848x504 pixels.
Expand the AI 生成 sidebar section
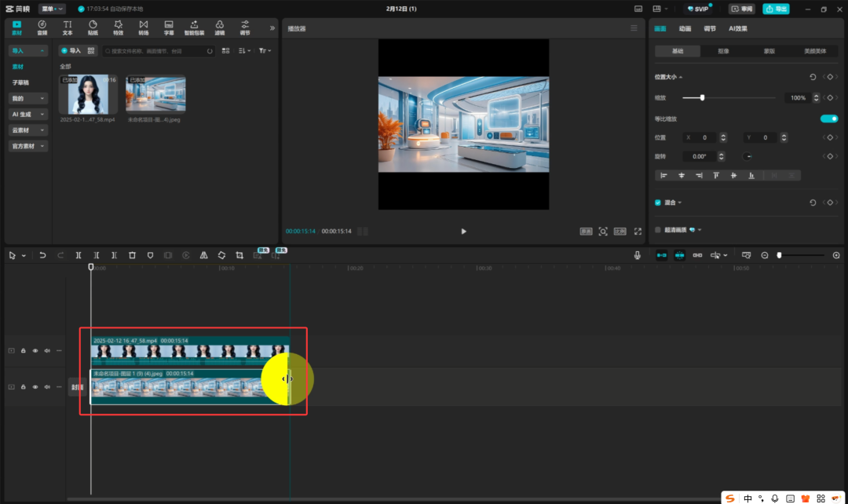pyautogui.click(x=28, y=115)
